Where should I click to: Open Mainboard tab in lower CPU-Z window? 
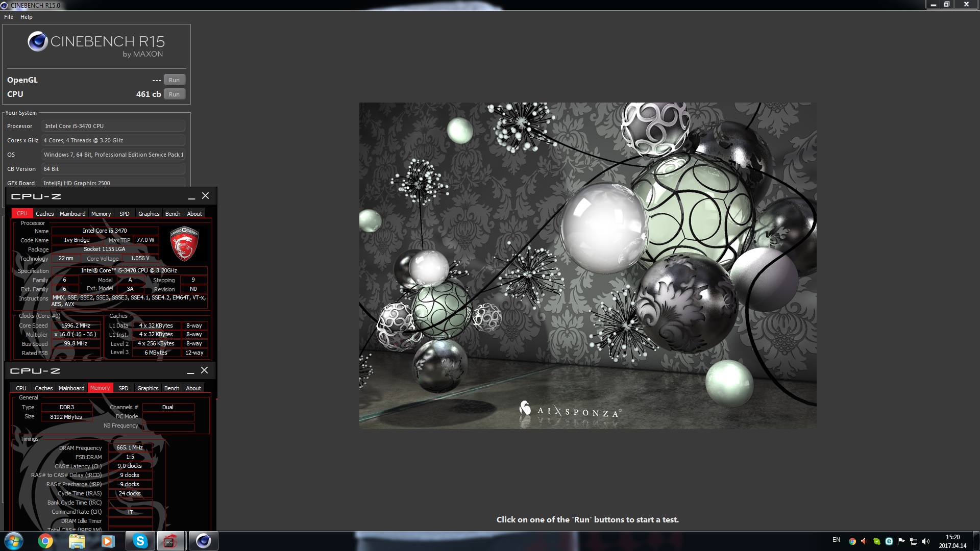pos(71,388)
